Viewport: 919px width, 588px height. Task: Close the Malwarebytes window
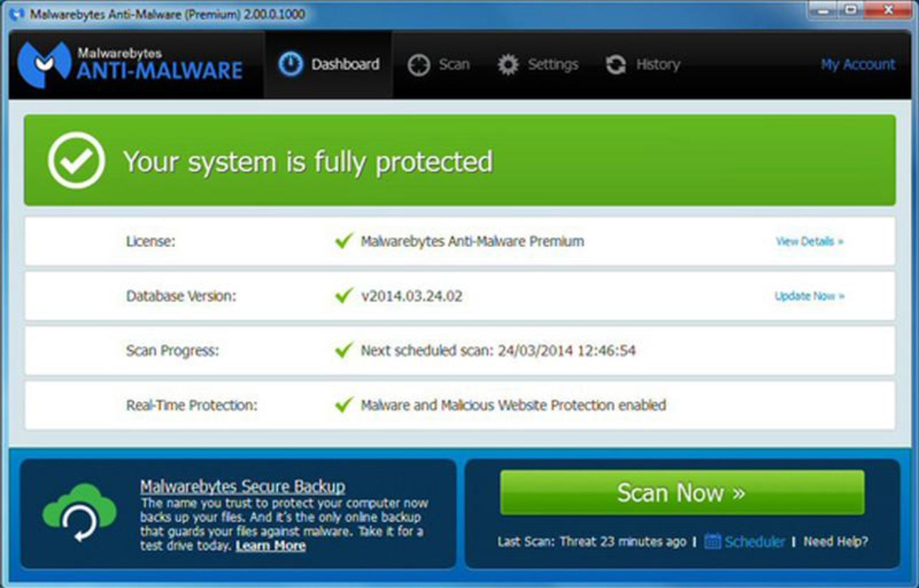tap(888, 10)
